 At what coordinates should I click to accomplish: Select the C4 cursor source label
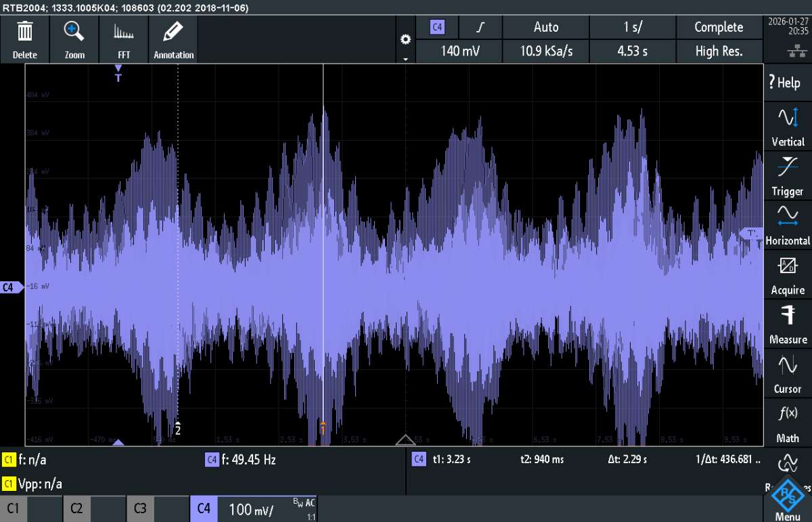(x=418, y=460)
